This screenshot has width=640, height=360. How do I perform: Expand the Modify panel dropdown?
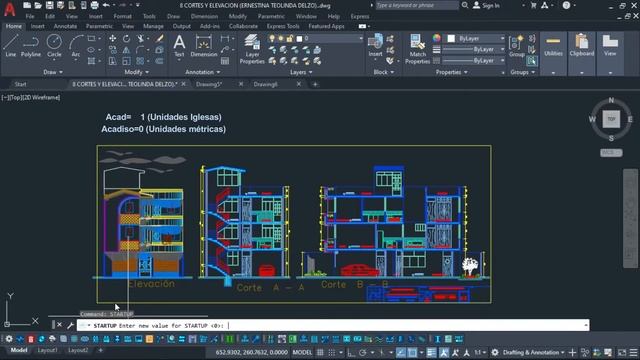tap(137, 72)
